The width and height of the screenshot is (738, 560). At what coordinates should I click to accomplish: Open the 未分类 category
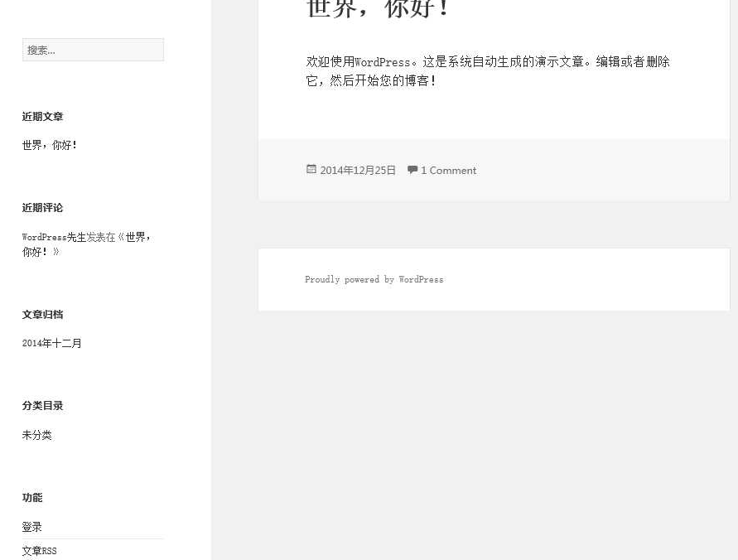coord(36,434)
